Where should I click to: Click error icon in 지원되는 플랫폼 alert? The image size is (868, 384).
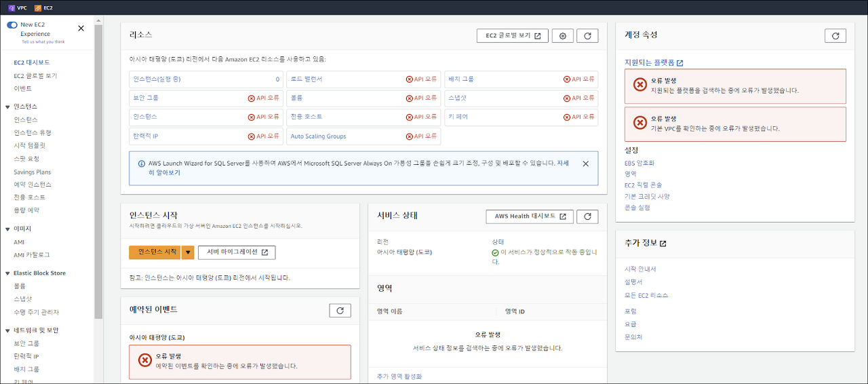(639, 85)
